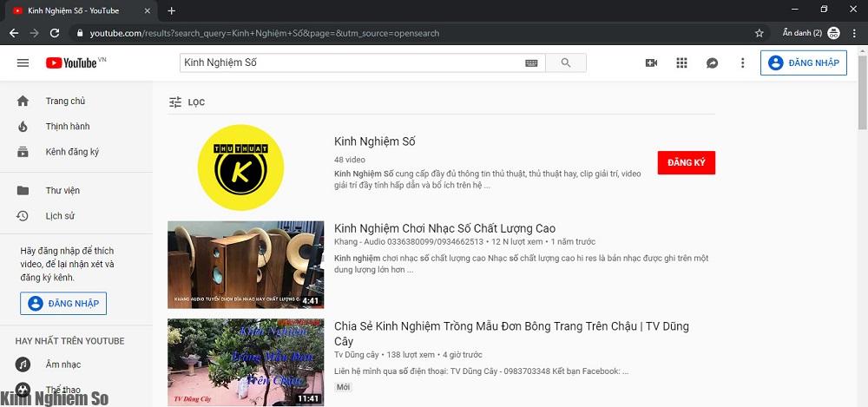Open a new tab with the plus button

click(x=172, y=10)
